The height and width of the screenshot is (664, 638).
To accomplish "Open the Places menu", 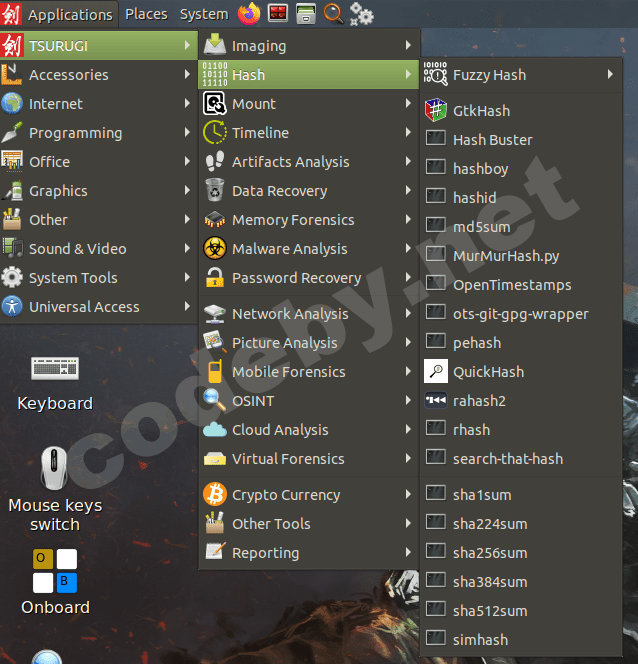I will click(x=146, y=14).
